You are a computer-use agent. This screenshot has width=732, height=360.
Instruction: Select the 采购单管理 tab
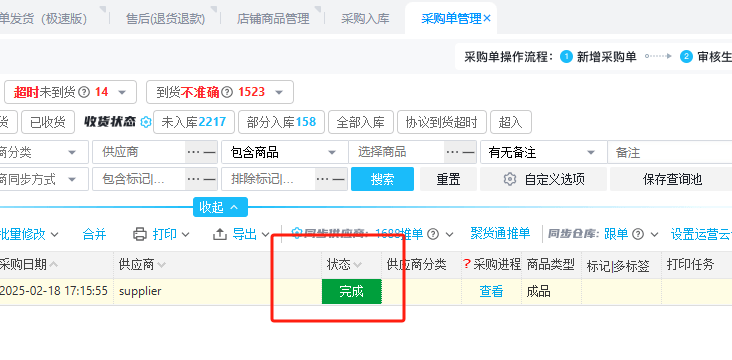click(x=451, y=19)
